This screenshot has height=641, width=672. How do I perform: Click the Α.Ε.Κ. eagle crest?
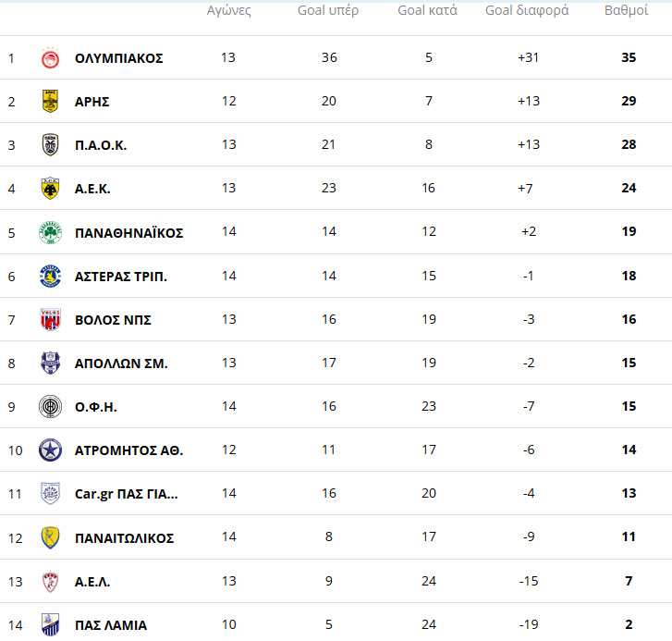coord(50,188)
